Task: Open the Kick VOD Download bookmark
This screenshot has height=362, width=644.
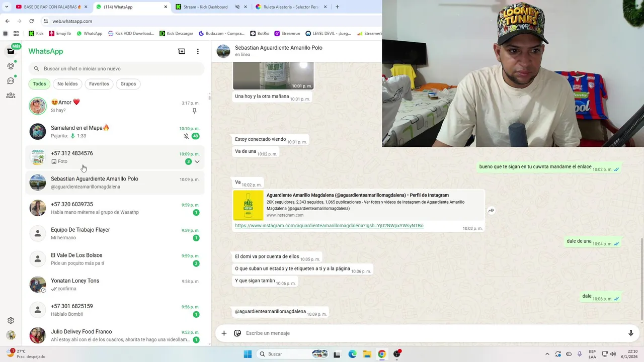Action: [x=131, y=34]
